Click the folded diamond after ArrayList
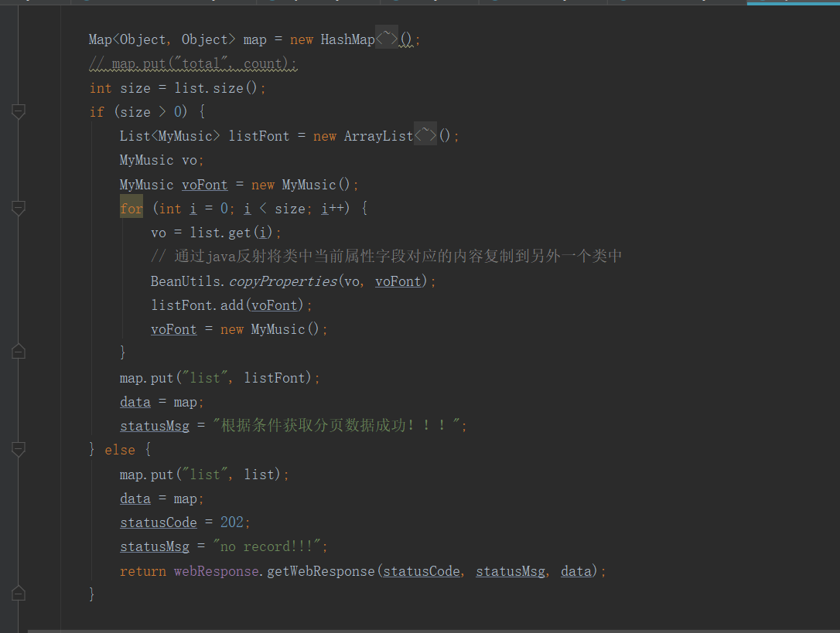This screenshot has height=633, width=840. tap(425, 134)
